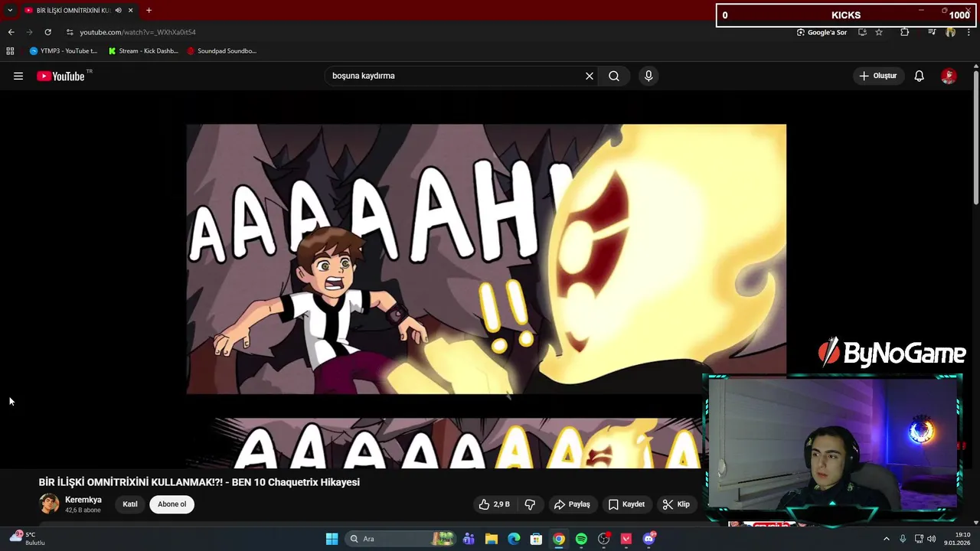Open Valorant from taskbar

pos(626,539)
